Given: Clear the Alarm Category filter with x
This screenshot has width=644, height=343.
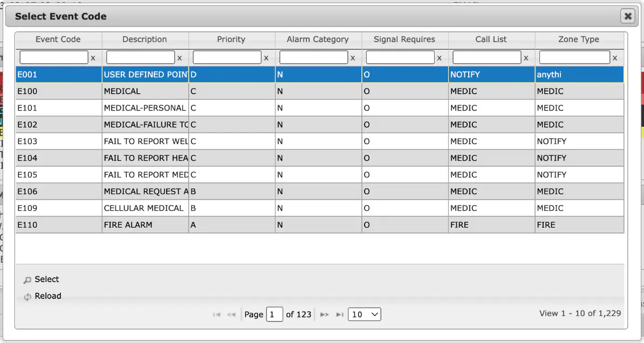Looking at the screenshot, I should click(x=353, y=58).
